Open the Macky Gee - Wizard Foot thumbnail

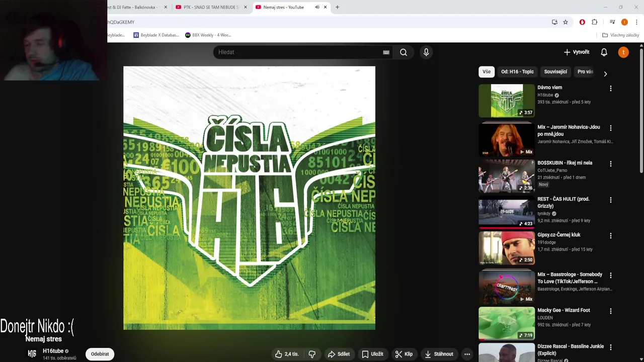click(x=507, y=323)
